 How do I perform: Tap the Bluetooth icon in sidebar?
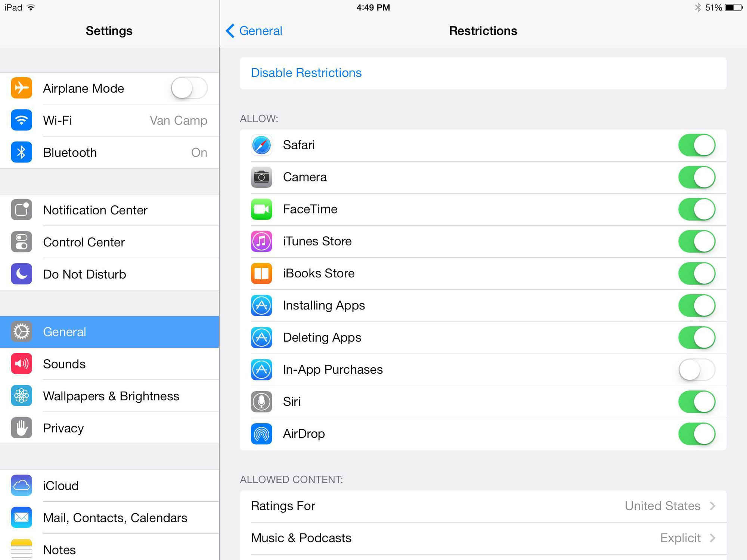click(x=21, y=152)
